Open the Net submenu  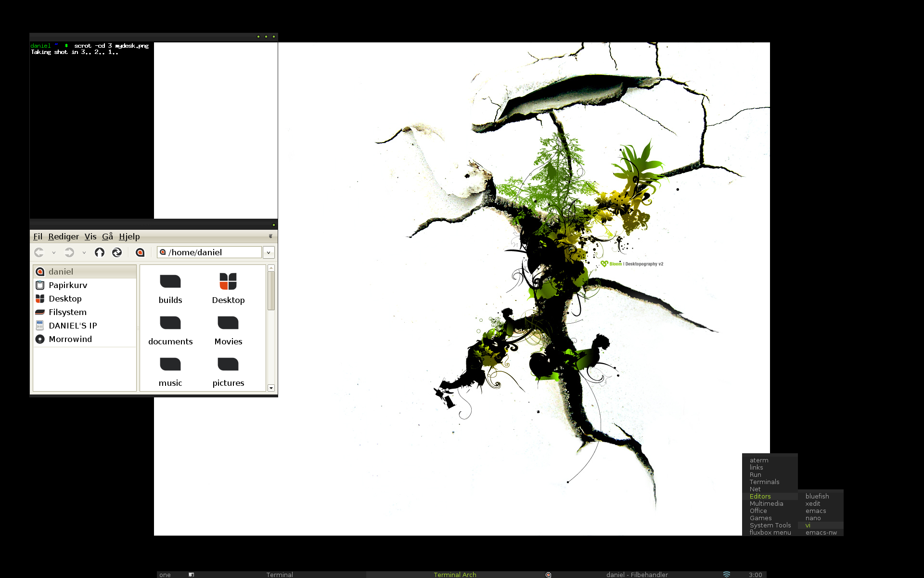tap(770, 489)
